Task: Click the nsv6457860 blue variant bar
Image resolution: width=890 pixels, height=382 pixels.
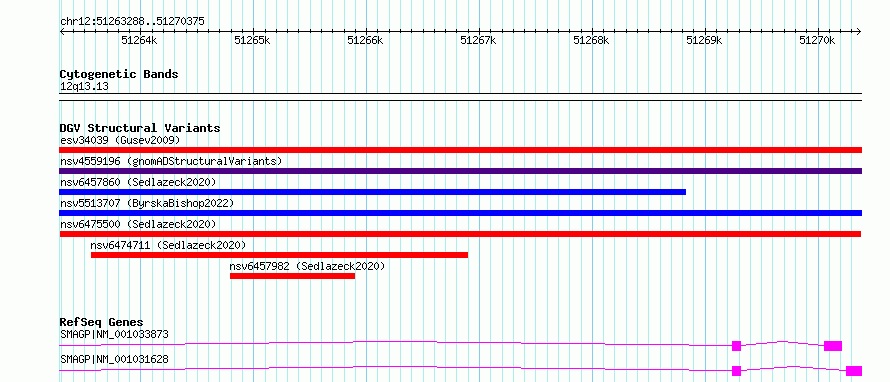Action: click(372, 192)
